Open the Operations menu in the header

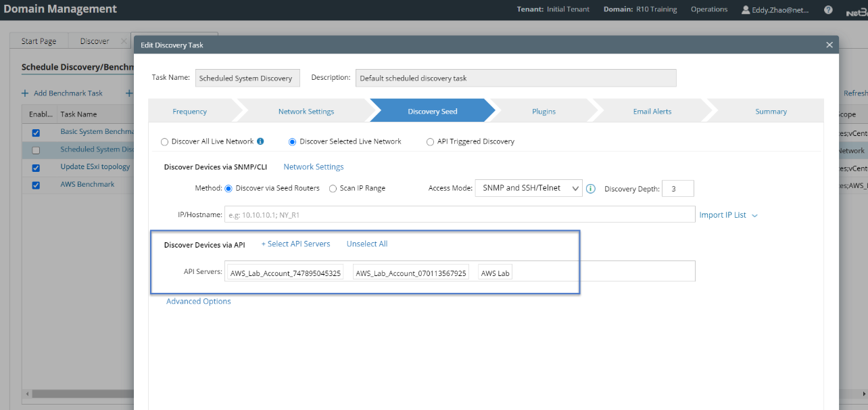click(x=708, y=9)
